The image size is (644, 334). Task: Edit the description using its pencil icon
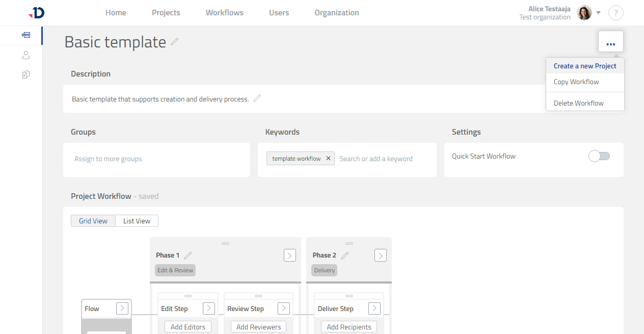click(257, 98)
